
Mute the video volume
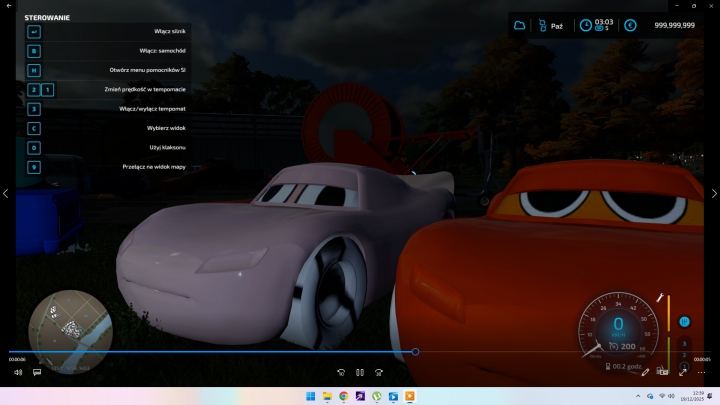pyautogui.click(x=18, y=372)
